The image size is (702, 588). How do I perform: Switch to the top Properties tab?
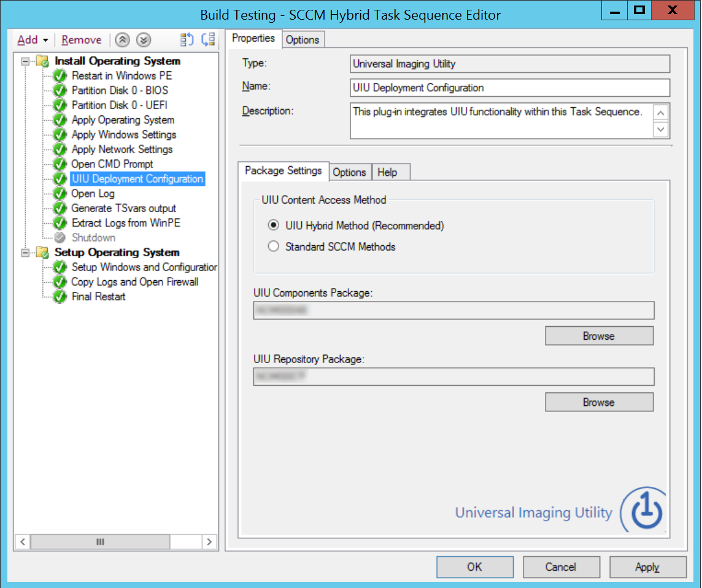click(253, 39)
